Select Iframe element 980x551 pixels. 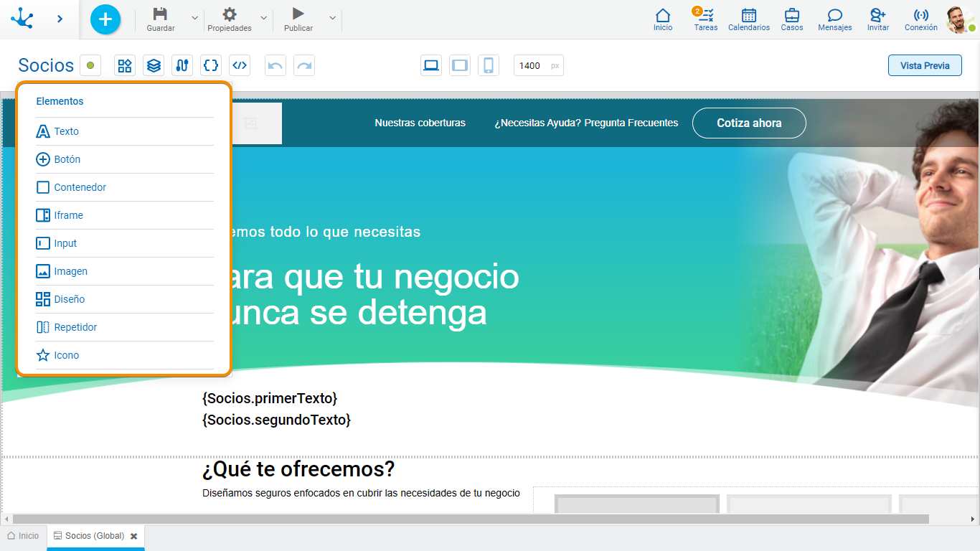(x=124, y=215)
